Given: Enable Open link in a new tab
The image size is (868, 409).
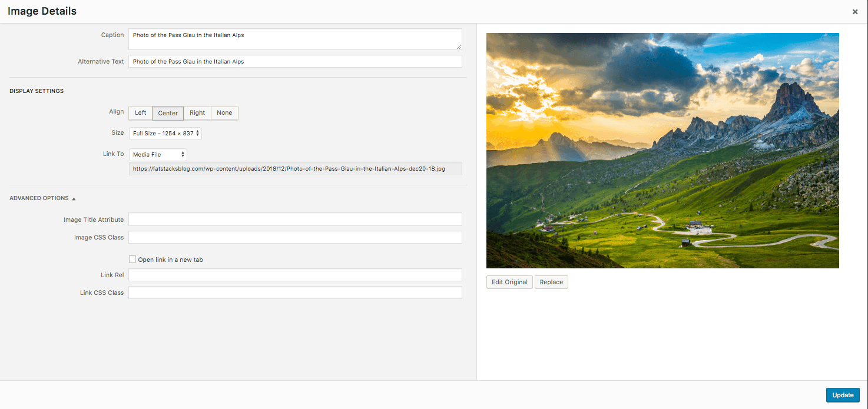Looking at the screenshot, I should pos(132,260).
